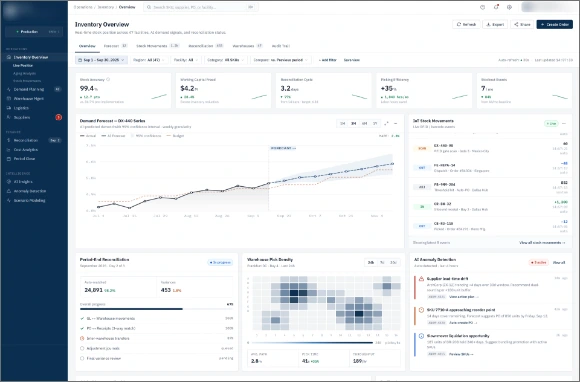Toggle the AI Forecast series legend
This screenshot has width=580, height=382.
tap(114, 136)
